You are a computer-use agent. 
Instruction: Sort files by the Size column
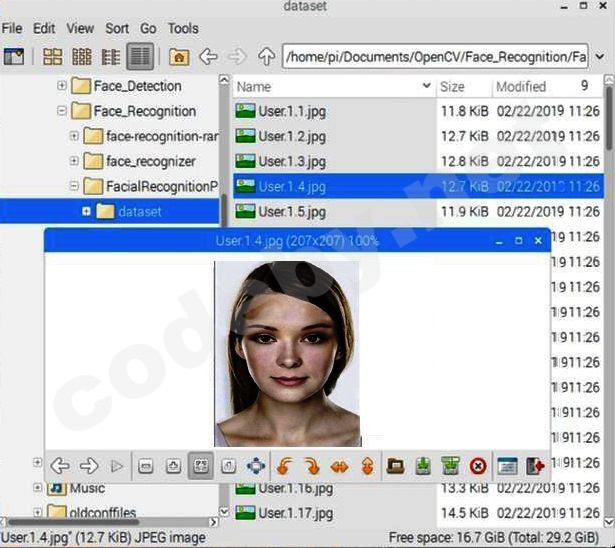pyautogui.click(x=464, y=86)
